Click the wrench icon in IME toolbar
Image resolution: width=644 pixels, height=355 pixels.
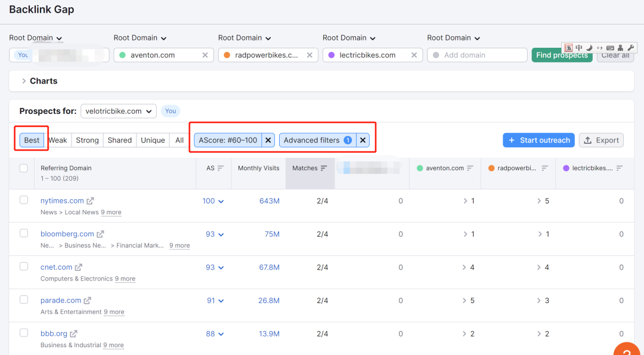[x=631, y=48]
